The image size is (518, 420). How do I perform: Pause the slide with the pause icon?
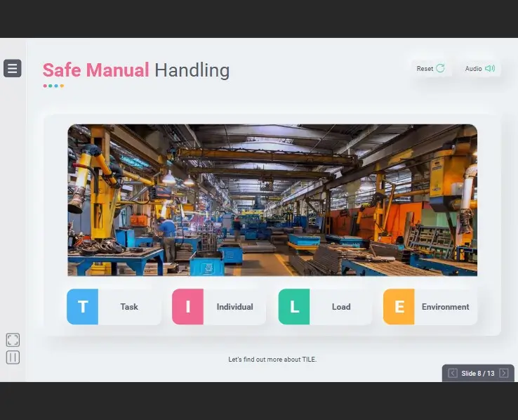[x=13, y=357]
